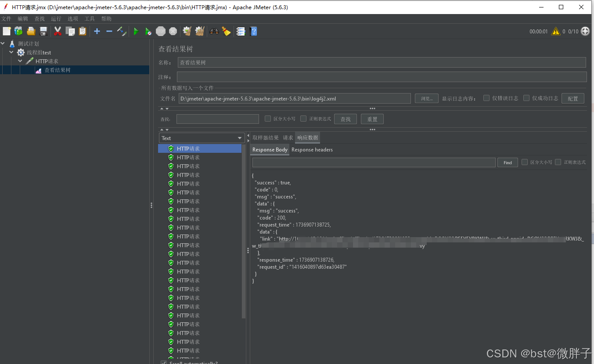Open the 选项 menu
Viewport: 594px width, 364px height.
(73, 19)
